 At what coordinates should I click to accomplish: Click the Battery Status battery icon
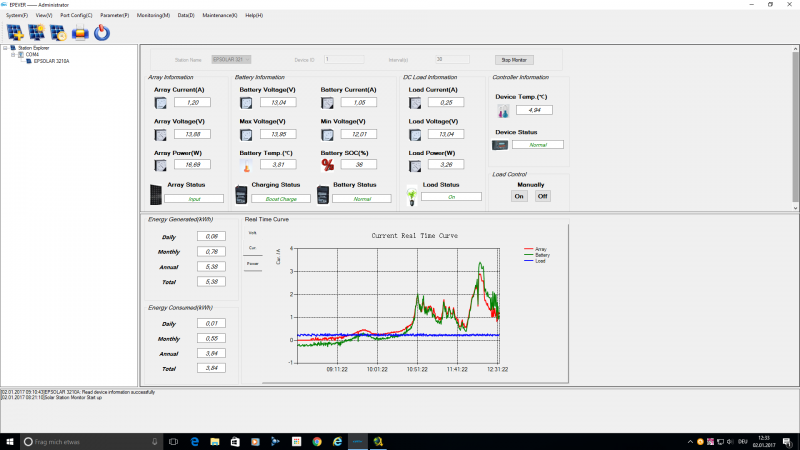(x=322, y=195)
